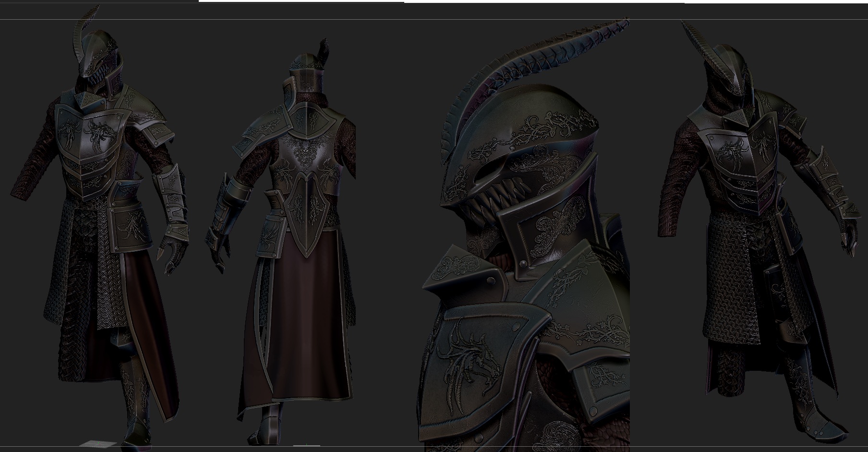The height and width of the screenshot is (452, 868).
Task: Click the horned helmet close-up render
Action: point(523,235)
